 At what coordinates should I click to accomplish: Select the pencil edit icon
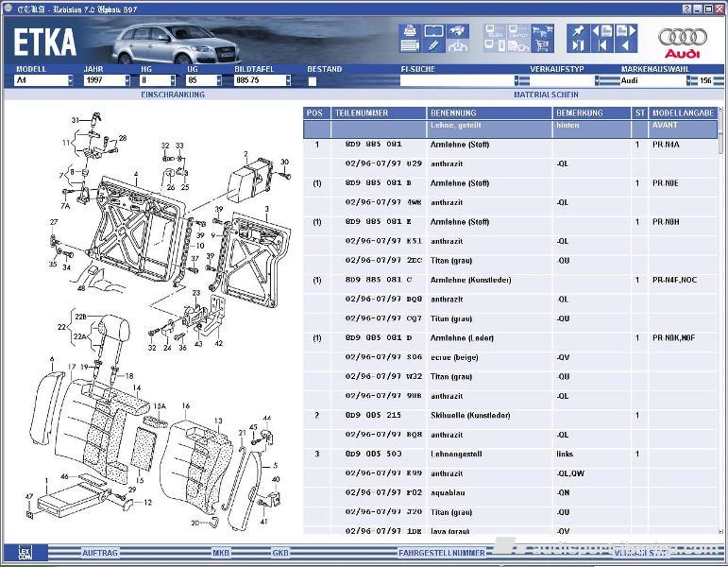coord(433,45)
